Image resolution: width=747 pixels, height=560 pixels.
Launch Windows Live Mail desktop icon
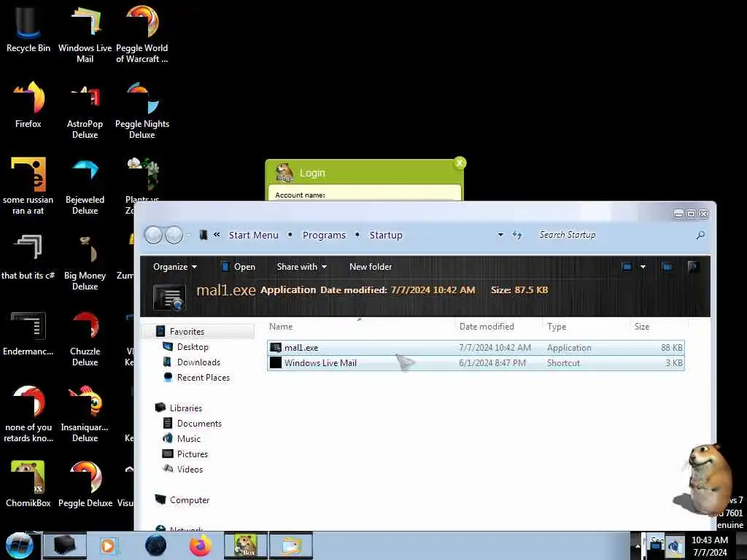85,34
